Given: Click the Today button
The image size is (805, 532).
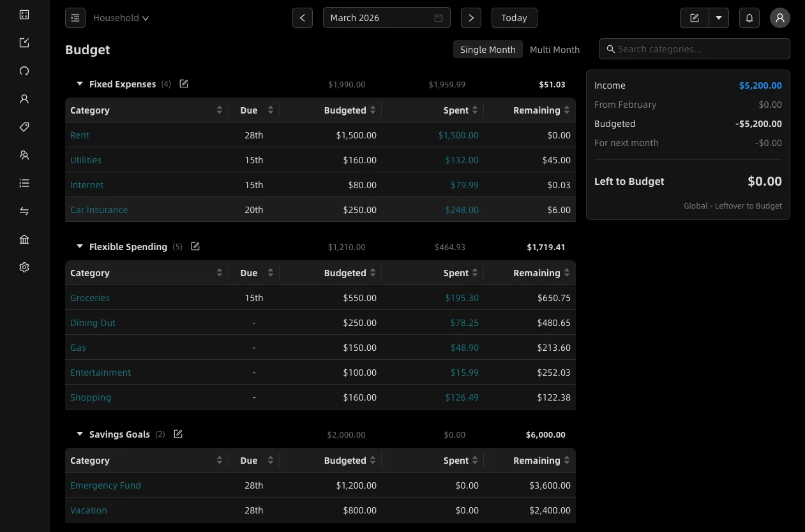Looking at the screenshot, I should 514,17.
